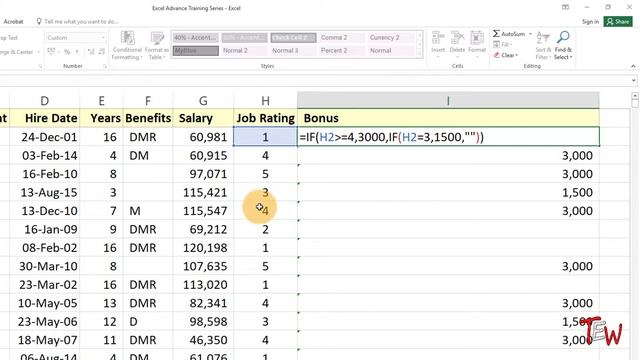Image resolution: width=640 pixels, height=360 pixels.
Task: Click the Clear eraser icon
Action: (496, 55)
